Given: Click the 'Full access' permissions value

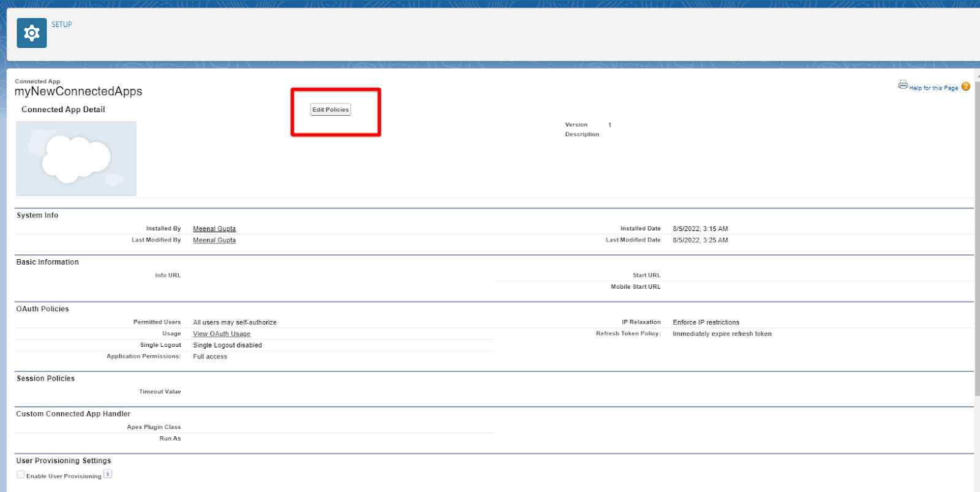Looking at the screenshot, I should click(x=210, y=357).
